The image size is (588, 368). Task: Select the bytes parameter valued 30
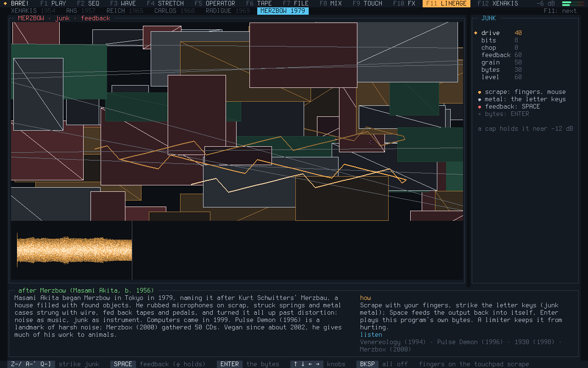[x=502, y=69]
